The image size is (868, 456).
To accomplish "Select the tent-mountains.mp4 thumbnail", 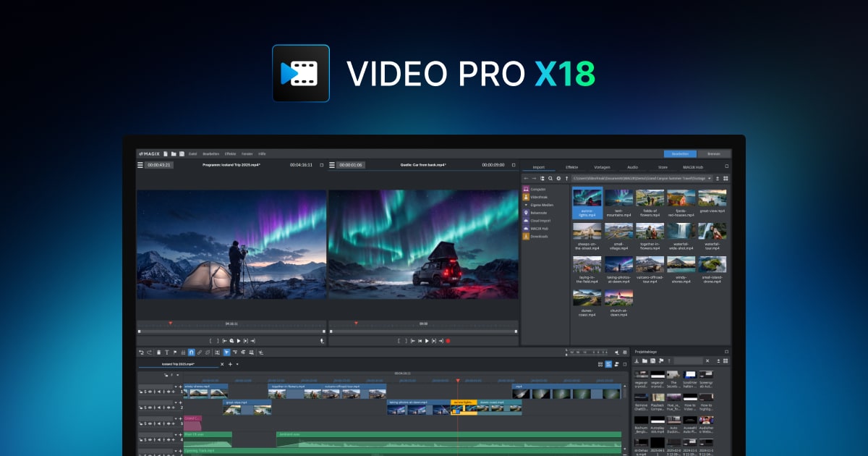I will coord(618,198).
